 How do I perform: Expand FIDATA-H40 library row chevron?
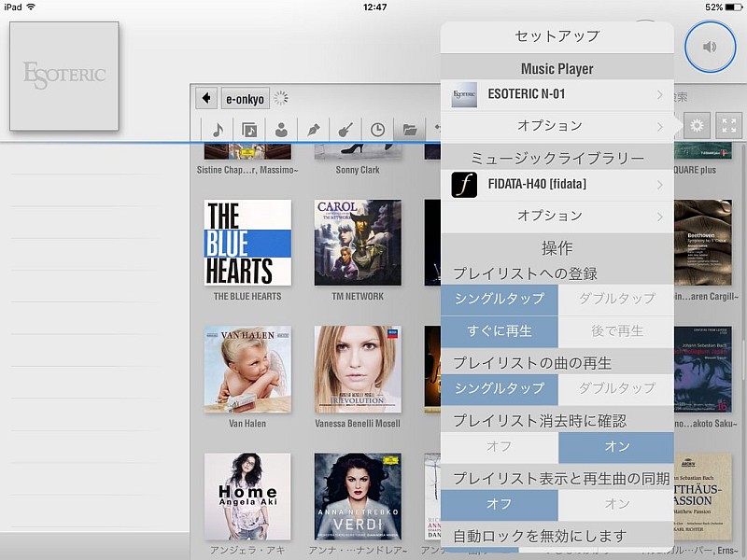(660, 185)
